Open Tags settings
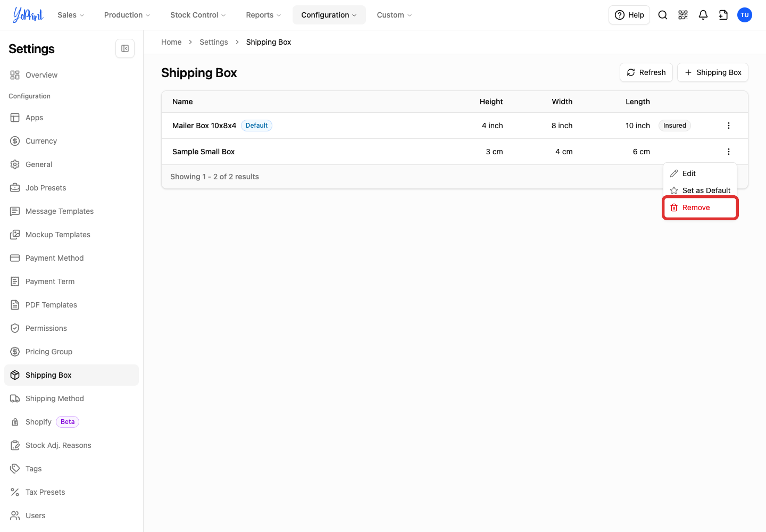This screenshot has height=532, width=766. pyautogui.click(x=71, y=469)
